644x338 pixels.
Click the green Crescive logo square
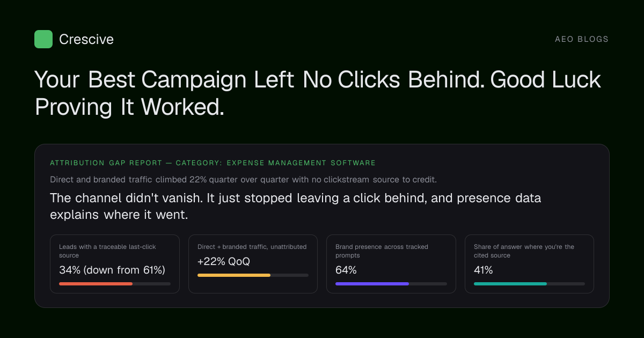click(x=43, y=39)
